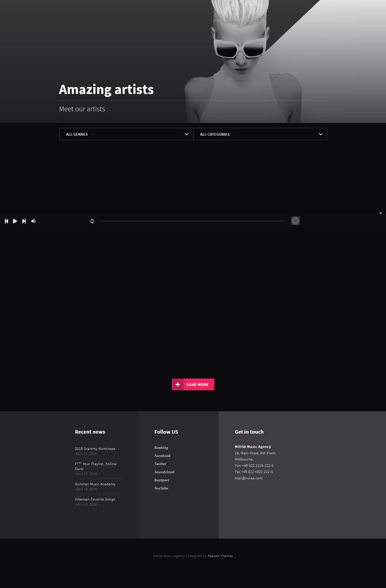The height and width of the screenshot is (588, 386).
Task: Open the All Genres dropdown
Action: [126, 134]
